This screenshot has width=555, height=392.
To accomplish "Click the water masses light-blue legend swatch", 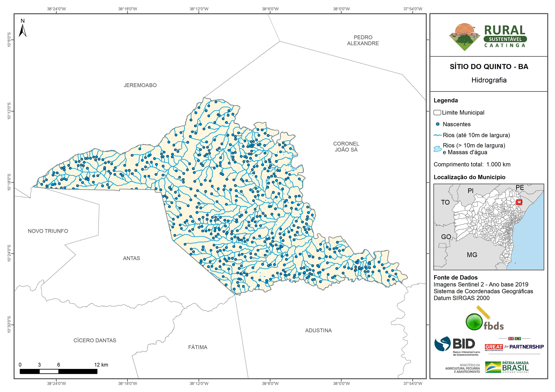I will pos(437,149).
